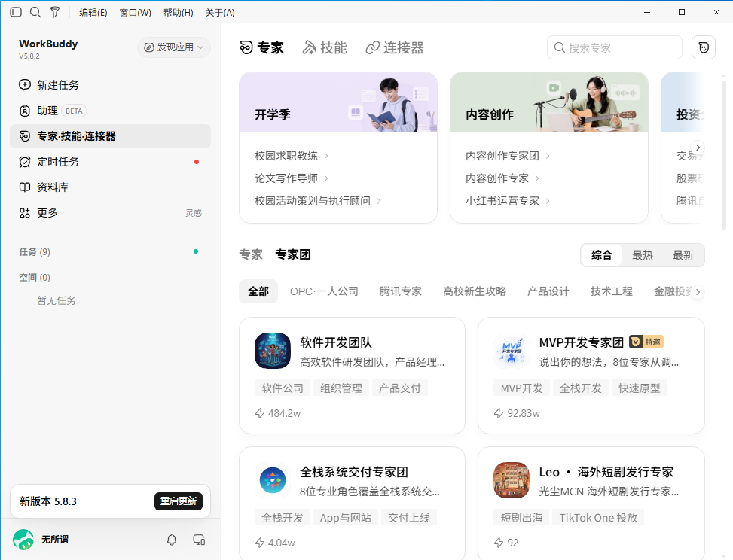The image size is (733, 560).
Task: Open the 助理 assistant icon
Action: point(25,111)
